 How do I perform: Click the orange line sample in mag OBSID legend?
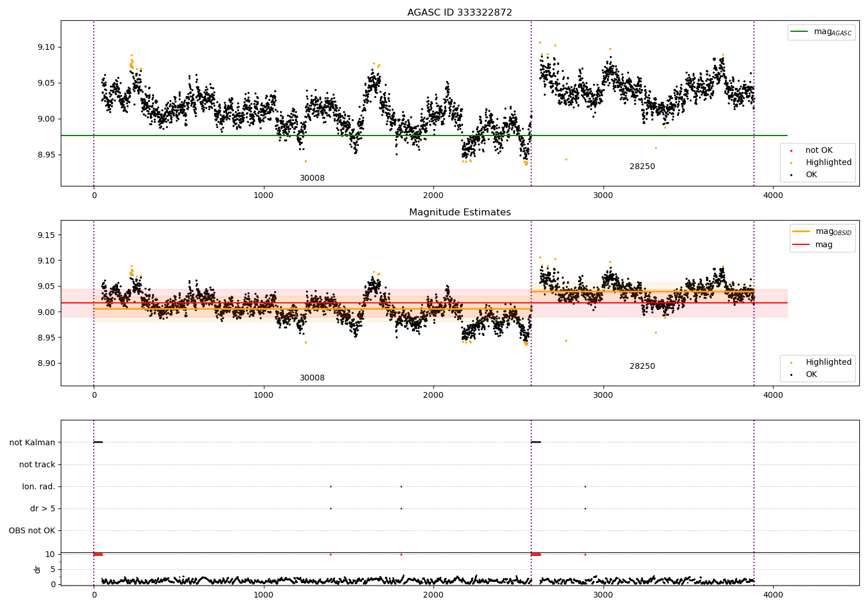[x=801, y=232]
